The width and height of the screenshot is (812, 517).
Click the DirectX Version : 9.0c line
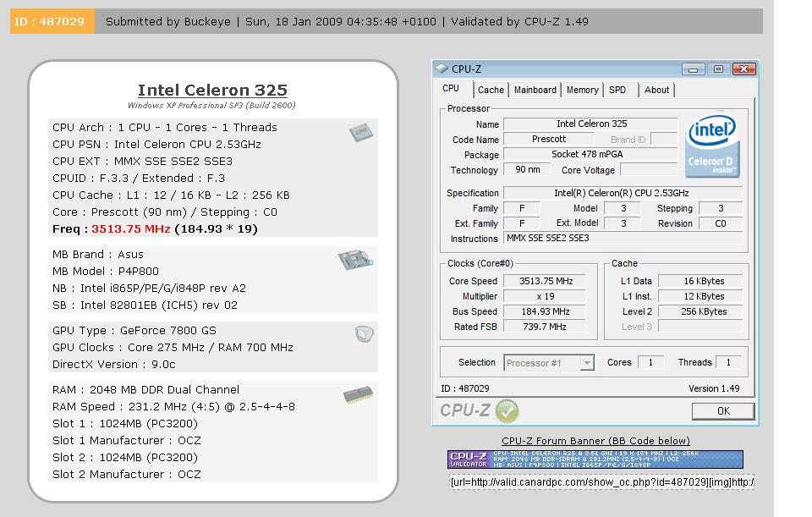point(114,364)
